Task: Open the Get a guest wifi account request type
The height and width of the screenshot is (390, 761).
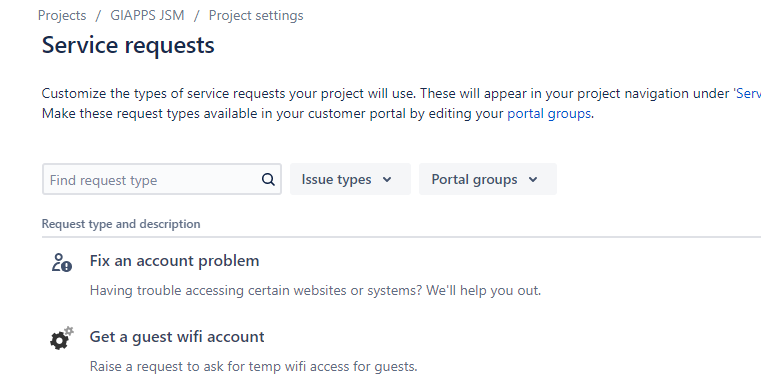Action: click(x=177, y=337)
